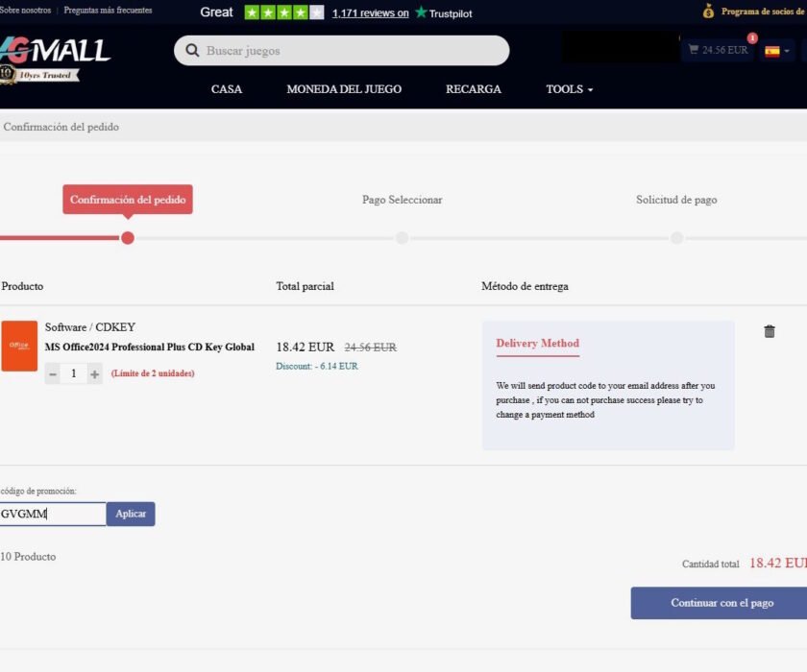
Task: Click the 10yrs Trusted badge
Action: 39,75
